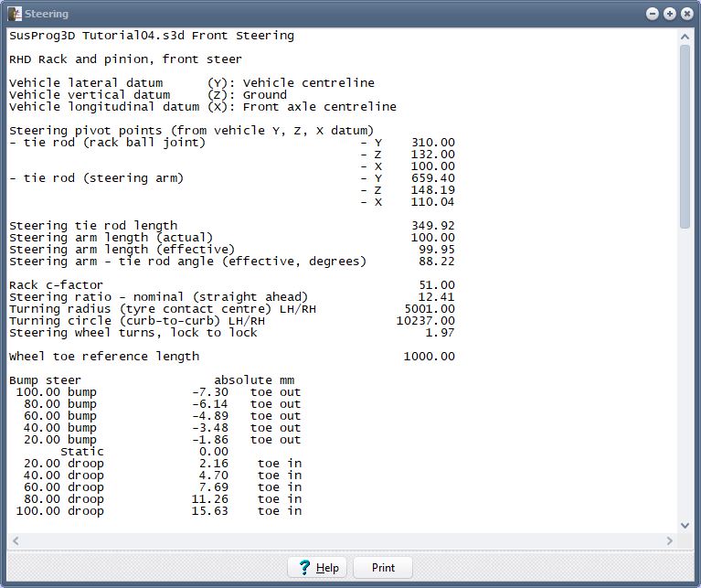
Task: Click the vertical scrollbar up arrow
Action: tap(685, 35)
